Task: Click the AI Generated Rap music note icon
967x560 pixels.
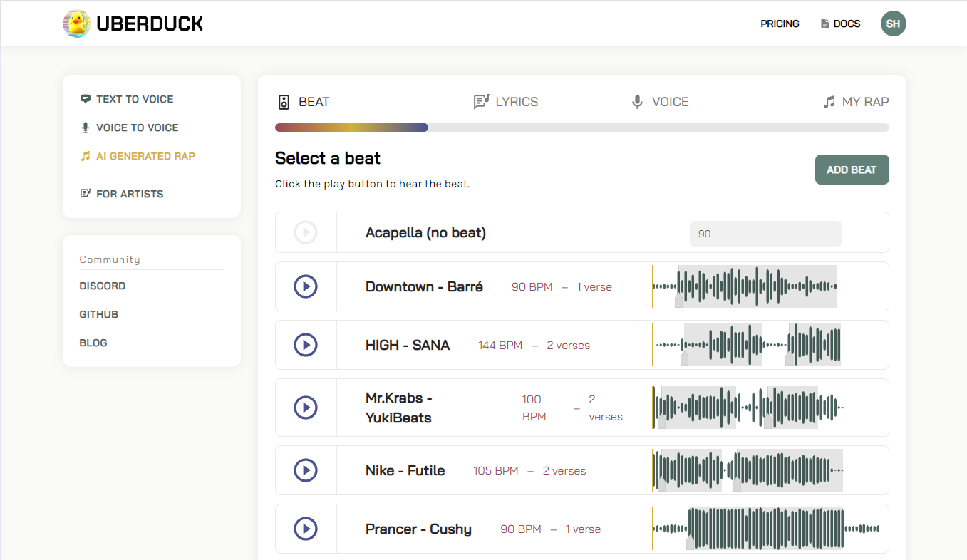Action: click(x=86, y=156)
